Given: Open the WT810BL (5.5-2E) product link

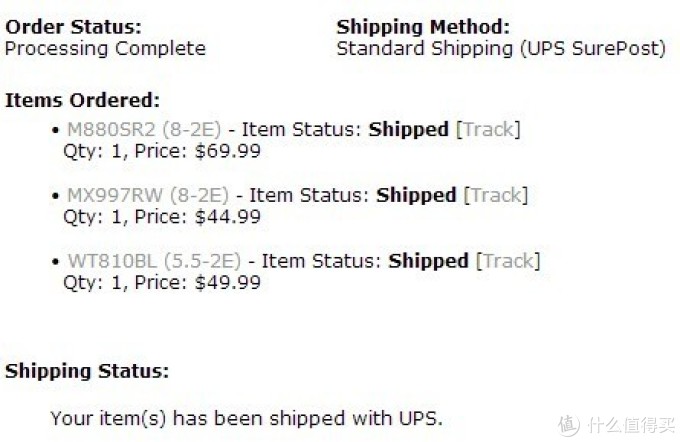Looking at the screenshot, I should pyautogui.click(x=154, y=261).
